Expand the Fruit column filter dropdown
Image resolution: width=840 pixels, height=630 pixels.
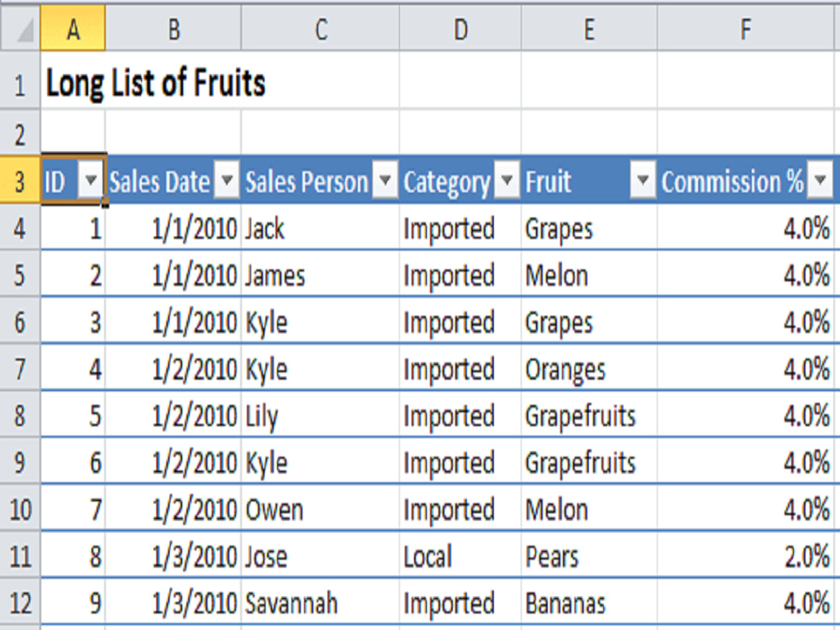[643, 181]
